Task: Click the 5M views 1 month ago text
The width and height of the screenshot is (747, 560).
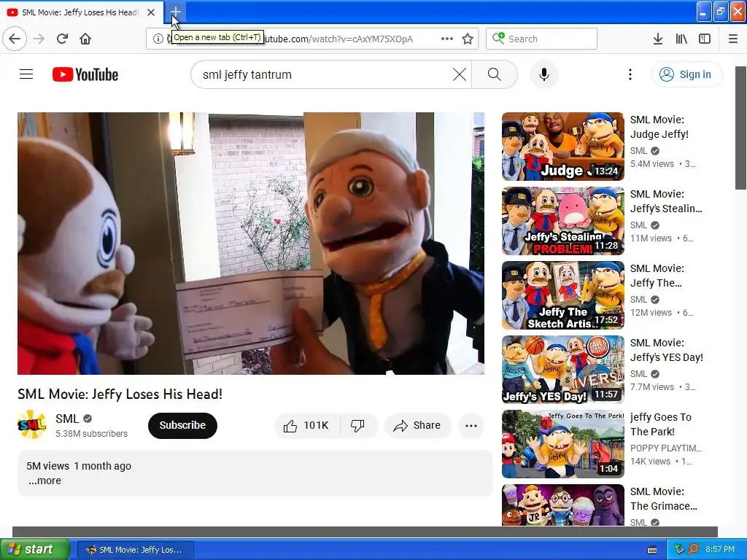Action: point(79,466)
